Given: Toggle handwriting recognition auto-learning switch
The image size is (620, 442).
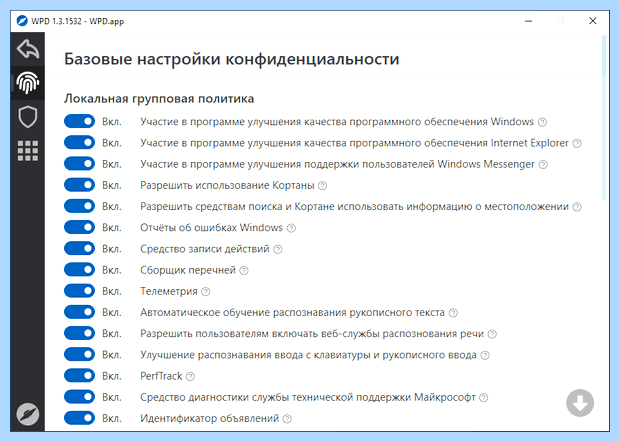Looking at the screenshot, I should click(x=79, y=312).
